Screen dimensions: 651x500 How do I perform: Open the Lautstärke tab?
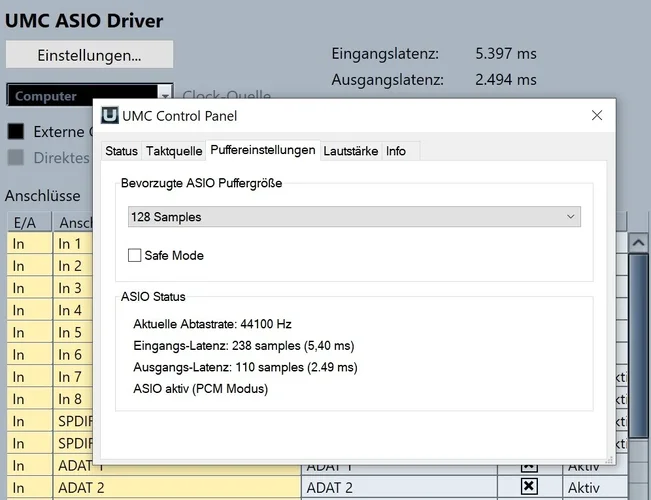pos(350,151)
